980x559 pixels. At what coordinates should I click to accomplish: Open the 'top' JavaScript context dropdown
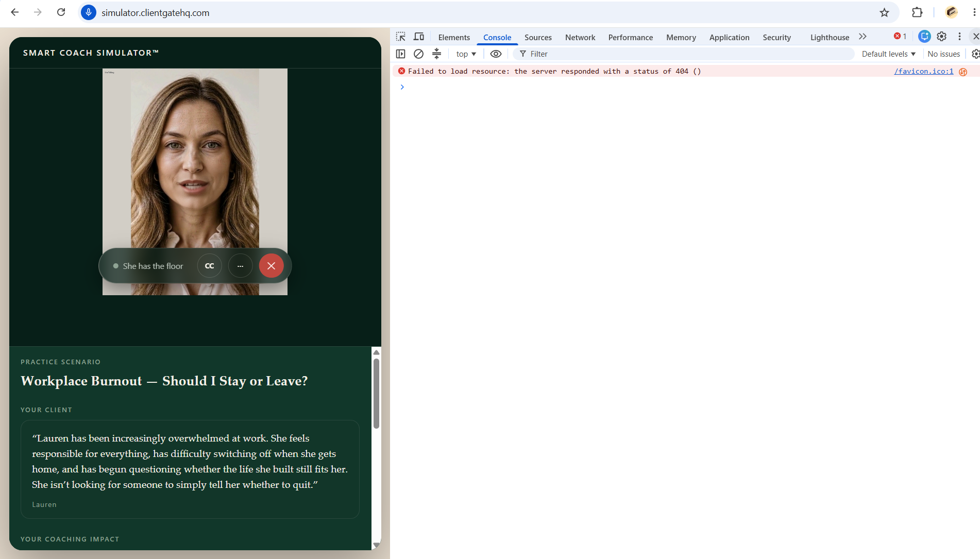pyautogui.click(x=466, y=54)
